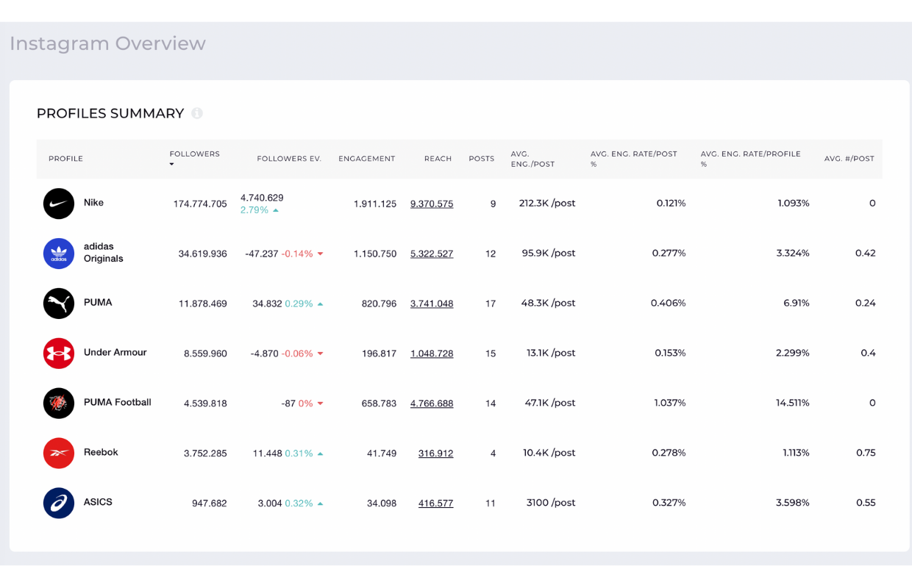The height and width of the screenshot is (588, 912).
Task: Click Nike followers value 174.774.705
Action: [x=200, y=204]
